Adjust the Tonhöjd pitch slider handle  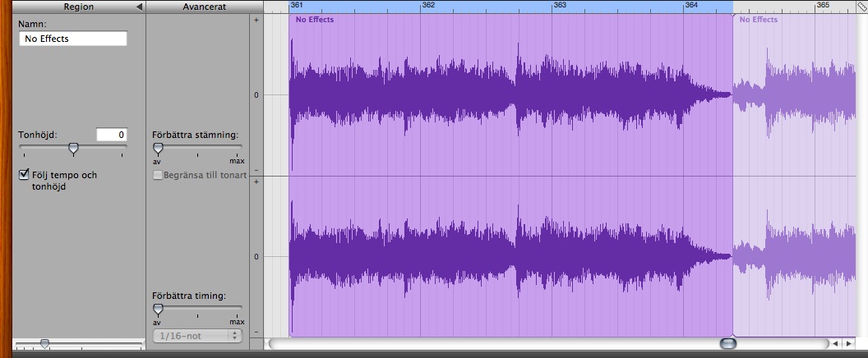73,149
